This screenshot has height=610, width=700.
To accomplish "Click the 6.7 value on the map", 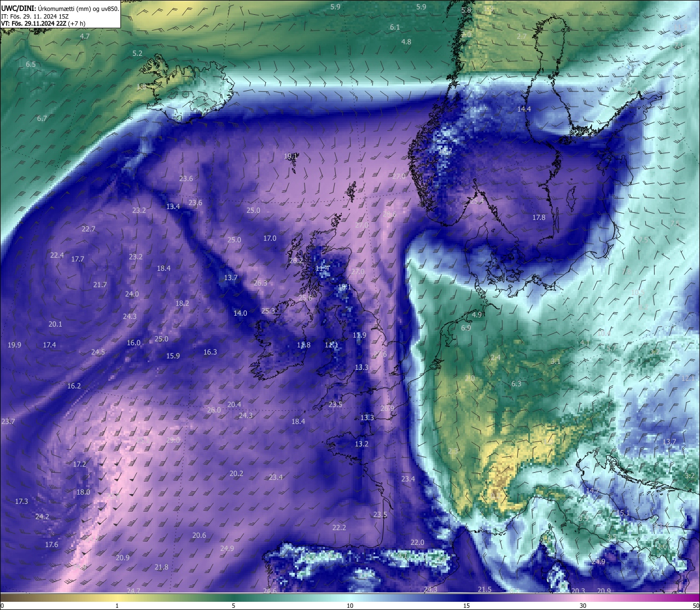I will click(42, 119).
